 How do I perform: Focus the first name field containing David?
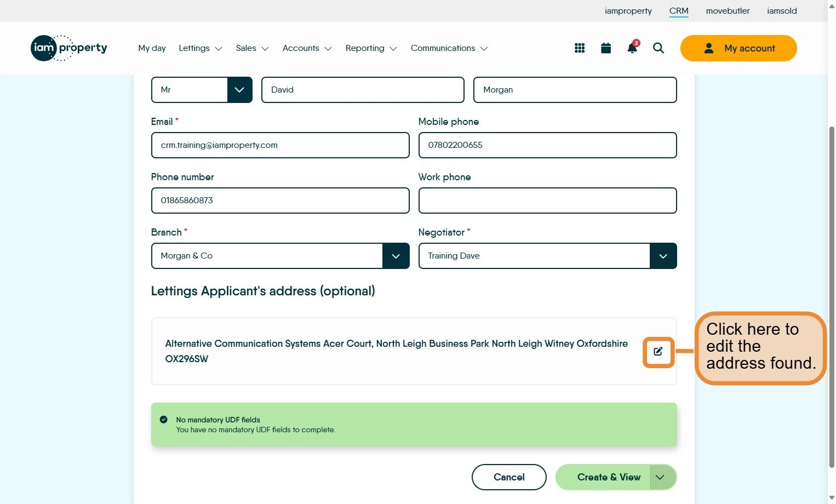click(x=363, y=90)
